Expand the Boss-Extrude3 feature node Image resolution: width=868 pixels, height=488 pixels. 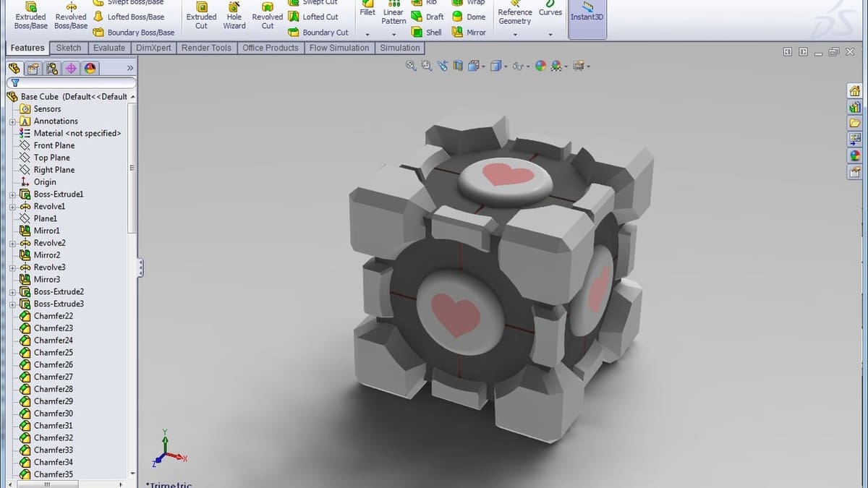pos(12,304)
